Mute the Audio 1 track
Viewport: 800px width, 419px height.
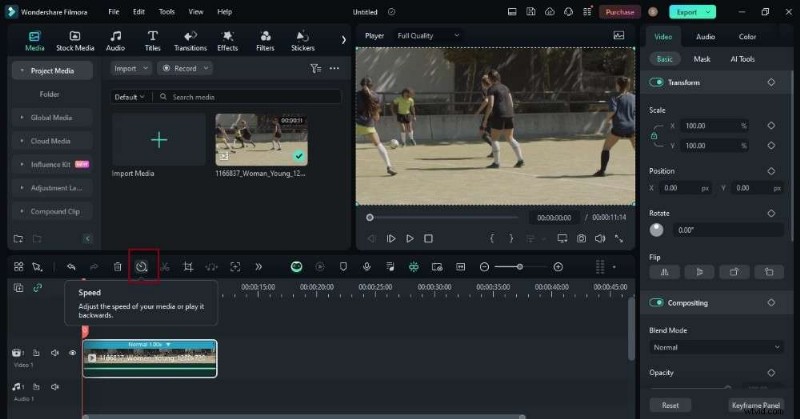pyautogui.click(x=55, y=387)
